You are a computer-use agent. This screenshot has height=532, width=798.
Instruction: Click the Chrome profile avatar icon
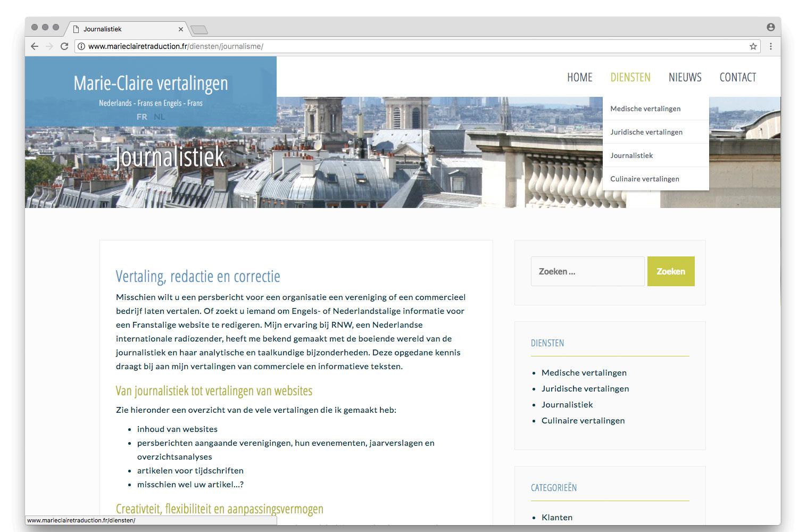coord(771,27)
